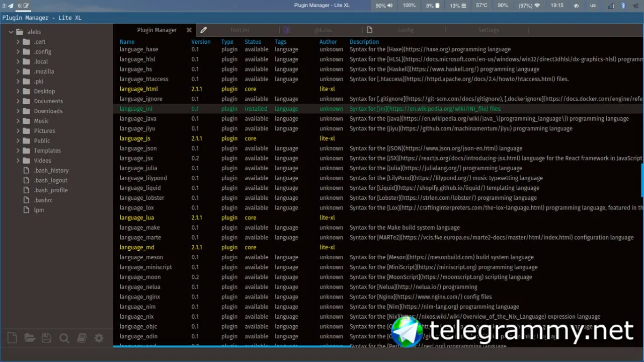This screenshot has width=644, height=362.
Task: Click the Pictures folder icon
Action: pyautogui.click(x=27, y=131)
